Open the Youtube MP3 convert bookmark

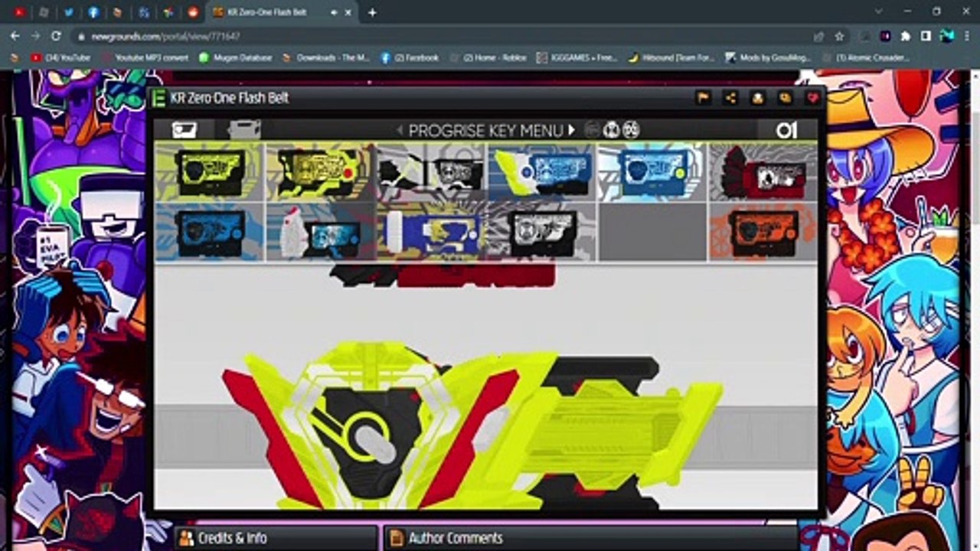(145, 57)
